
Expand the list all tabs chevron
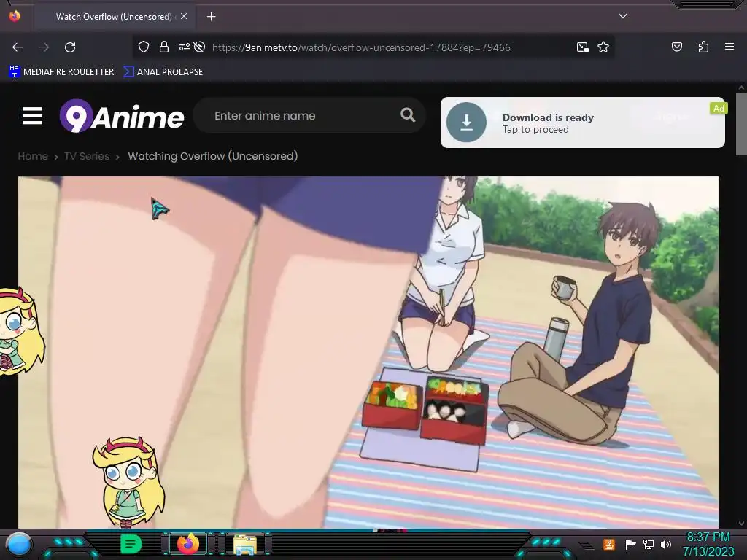[x=623, y=16]
